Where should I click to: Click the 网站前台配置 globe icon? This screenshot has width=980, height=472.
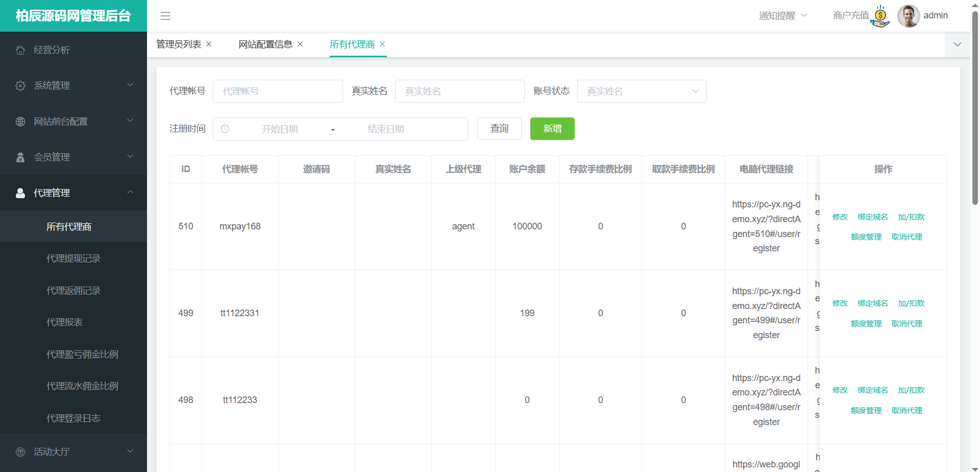[20, 122]
